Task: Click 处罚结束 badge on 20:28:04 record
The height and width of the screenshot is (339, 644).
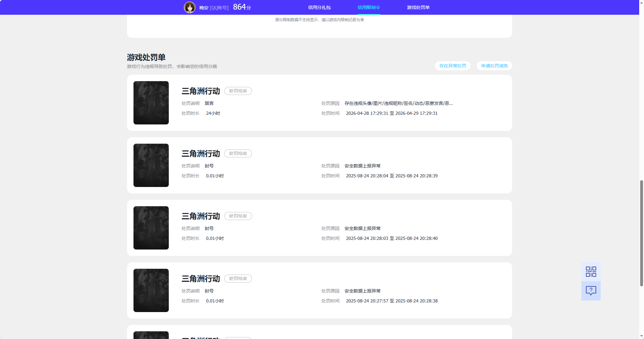Action: click(x=238, y=153)
